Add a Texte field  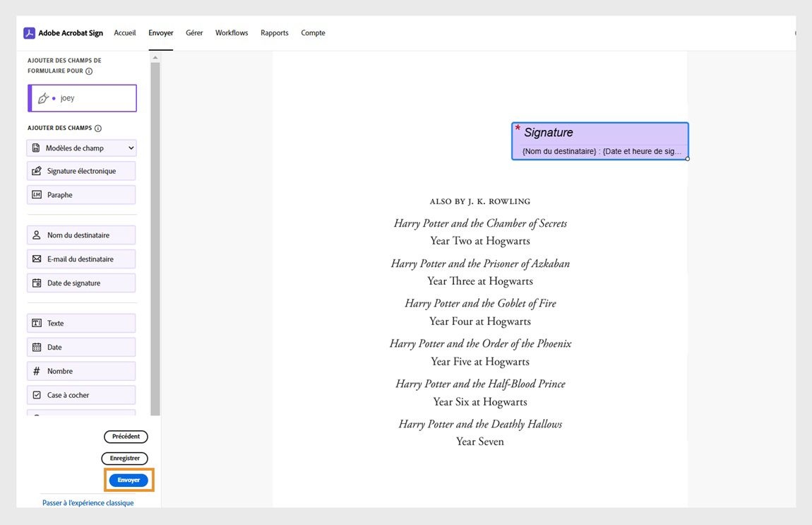pyautogui.click(x=81, y=324)
